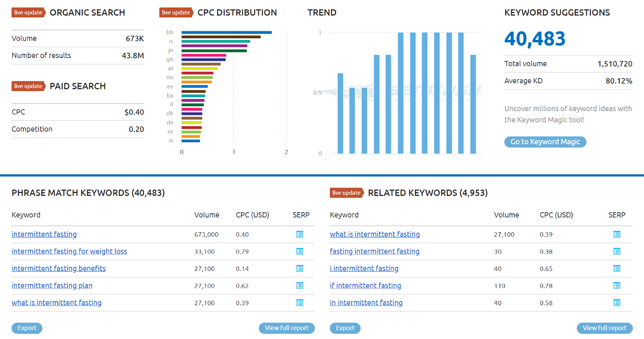Viewport: 644px width, 339px height.
Task: Click the live update badge beside Organic Search
Action: click(x=28, y=12)
